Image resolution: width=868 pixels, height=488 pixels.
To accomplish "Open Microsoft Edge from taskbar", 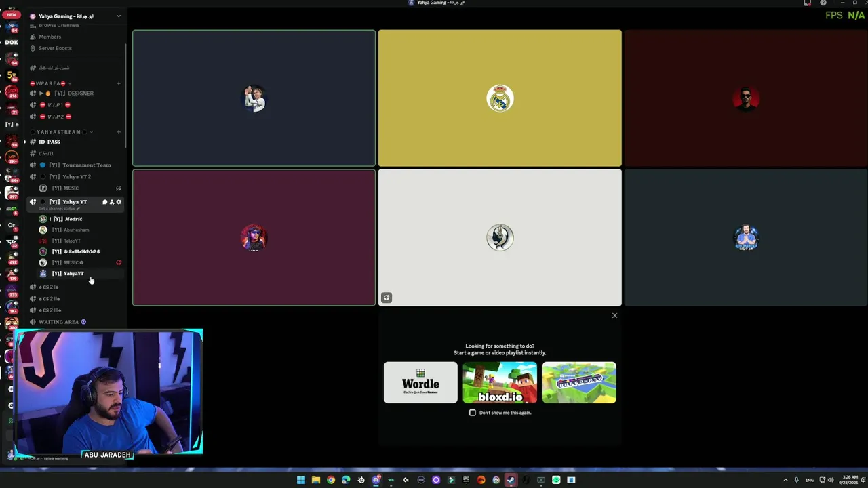I will point(346,480).
